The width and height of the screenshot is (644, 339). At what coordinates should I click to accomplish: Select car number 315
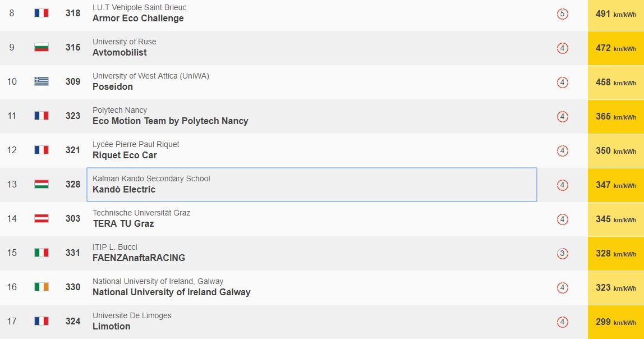click(x=73, y=47)
